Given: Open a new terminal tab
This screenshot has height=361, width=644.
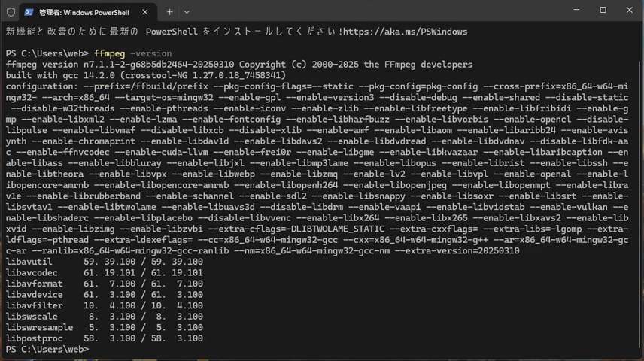Looking at the screenshot, I should pyautogui.click(x=169, y=12).
